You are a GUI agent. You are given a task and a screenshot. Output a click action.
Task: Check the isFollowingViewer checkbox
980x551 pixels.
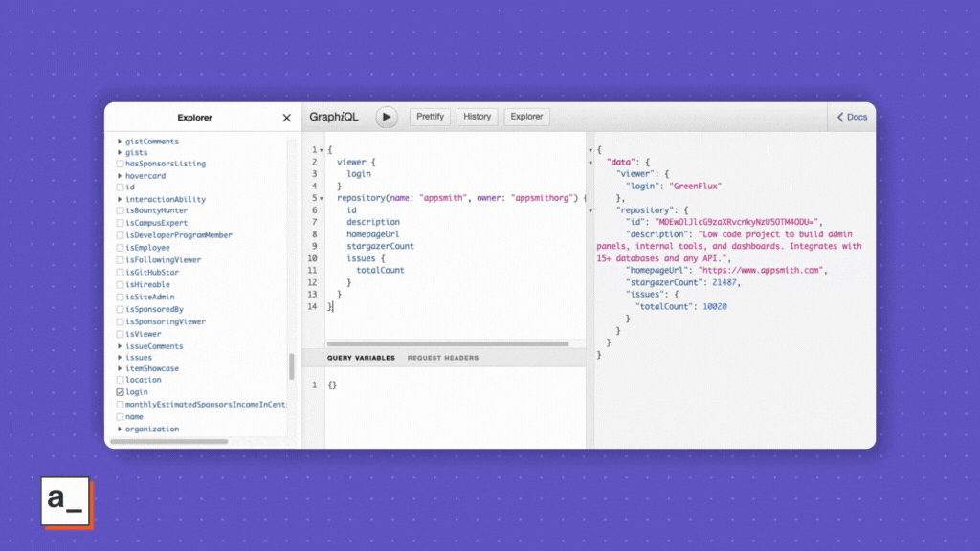[120, 260]
